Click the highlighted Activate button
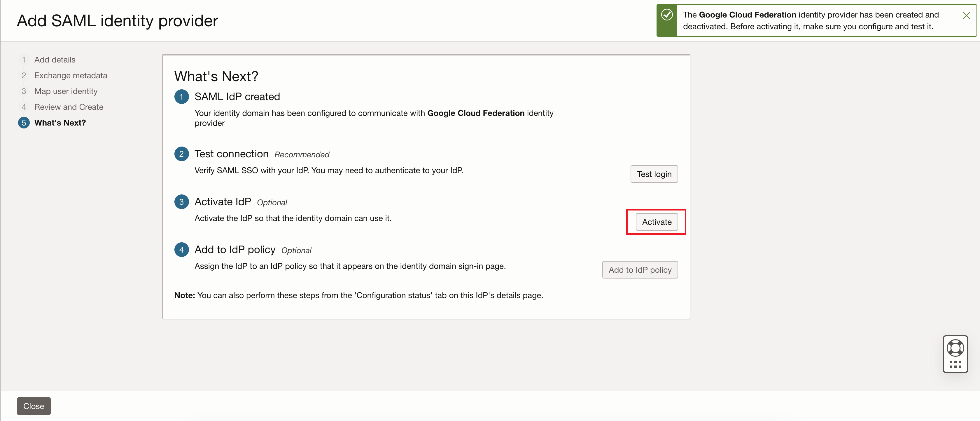Image resolution: width=980 pixels, height=421 pixels. tap(657, 222)
